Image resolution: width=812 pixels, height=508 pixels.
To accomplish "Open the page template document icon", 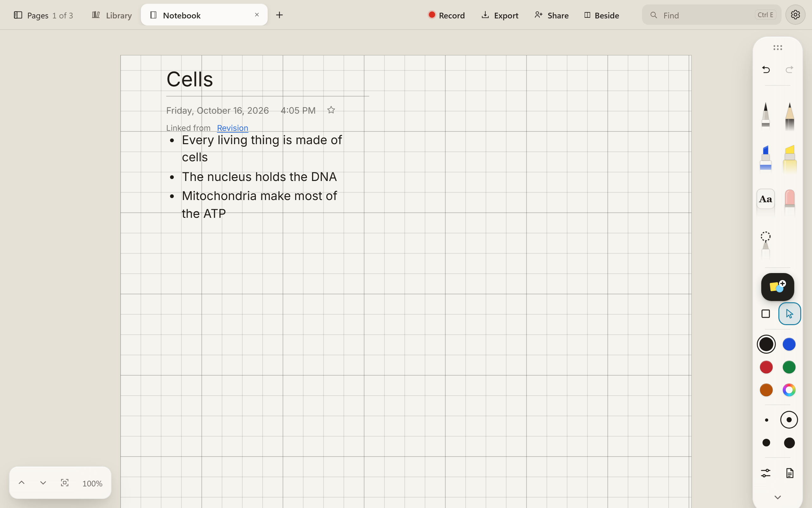I will pos(789,473).
